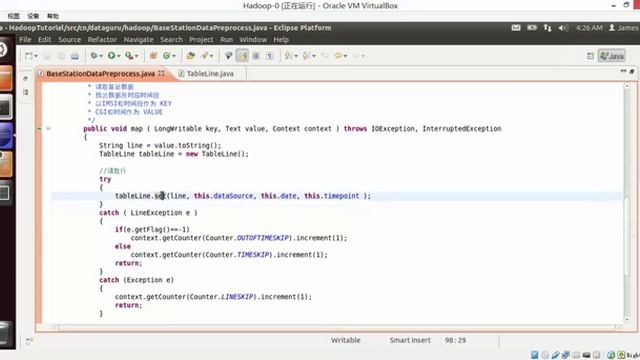Click the Open Type folder icon
Screen dimensions: 640x360
click(x=191, y=56)
